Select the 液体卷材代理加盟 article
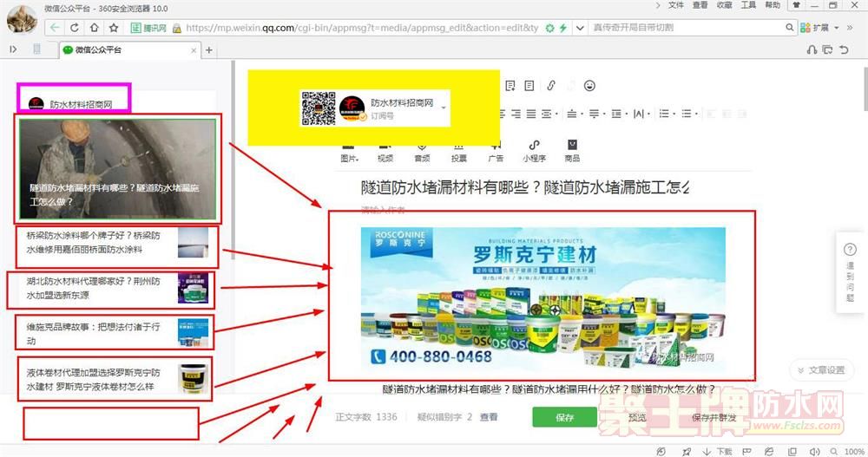Image resolution: width=868 pixels, height=457 pixels. coord(117,380)
